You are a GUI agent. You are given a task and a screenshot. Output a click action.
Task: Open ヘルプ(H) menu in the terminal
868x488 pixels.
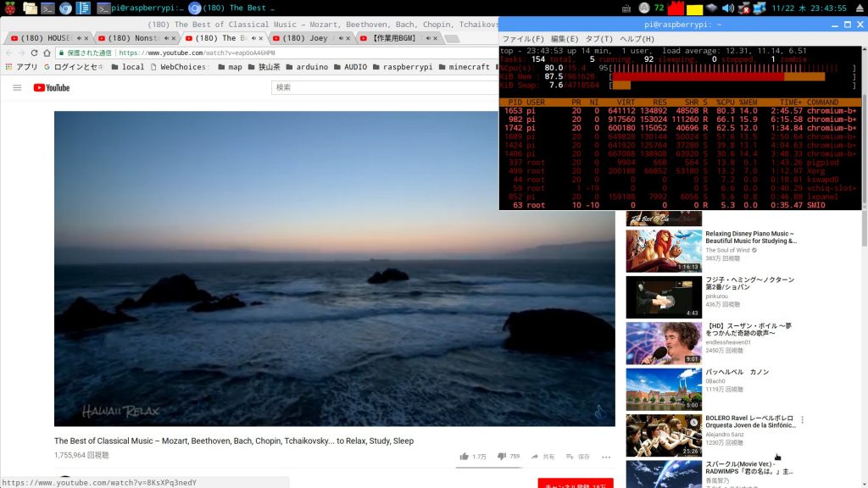(x=637, y=39)
